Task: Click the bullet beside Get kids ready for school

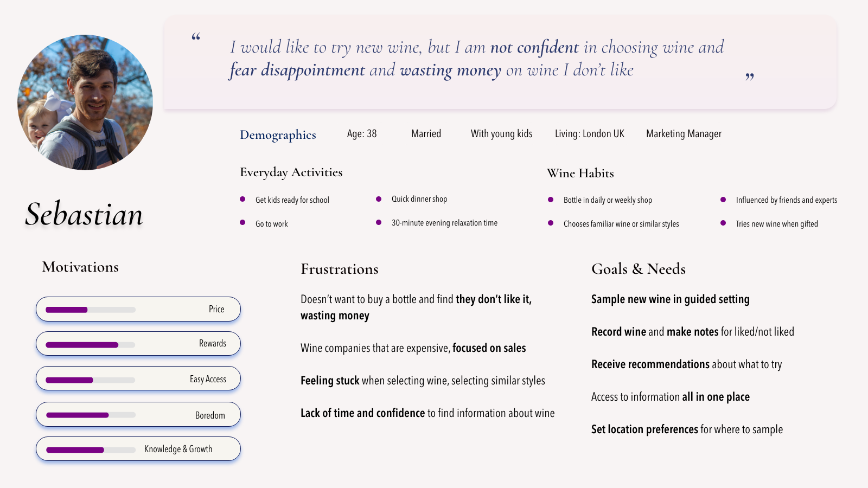Action: tap(242, 200)
